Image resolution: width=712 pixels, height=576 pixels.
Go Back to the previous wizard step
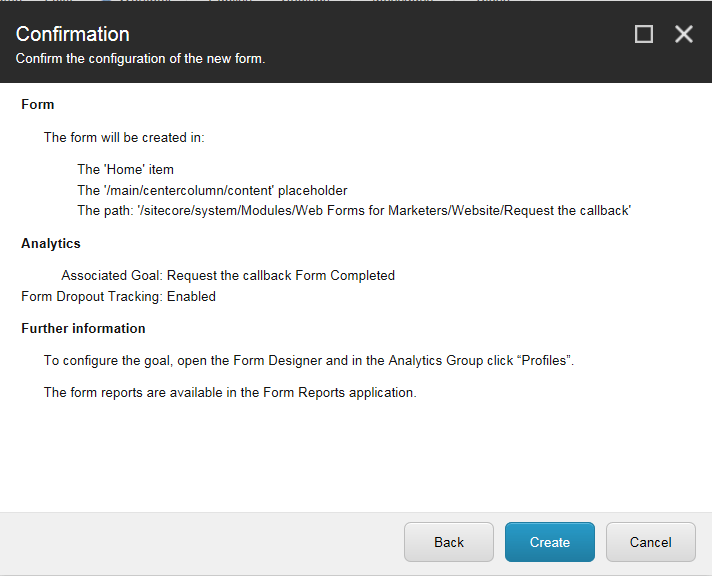449,542
